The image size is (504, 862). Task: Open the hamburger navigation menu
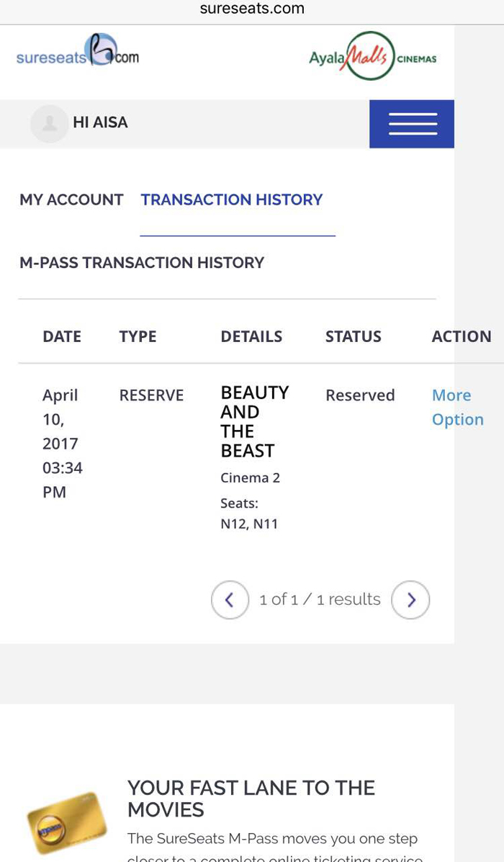[412, 124]
